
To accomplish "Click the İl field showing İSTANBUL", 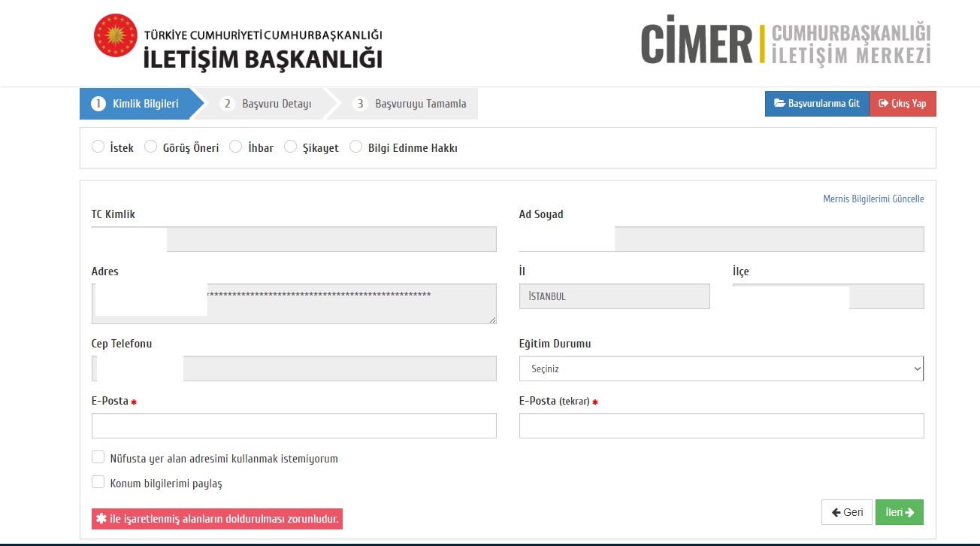I will point(615,296).
